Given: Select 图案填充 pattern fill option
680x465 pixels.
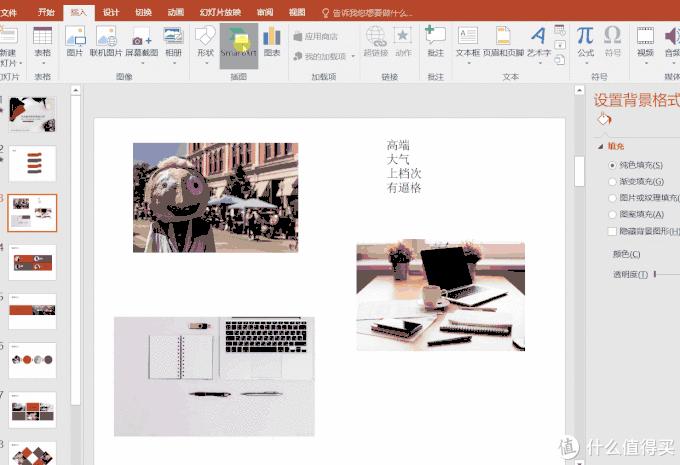Looking at the screenshot, I should pos(612,215).
